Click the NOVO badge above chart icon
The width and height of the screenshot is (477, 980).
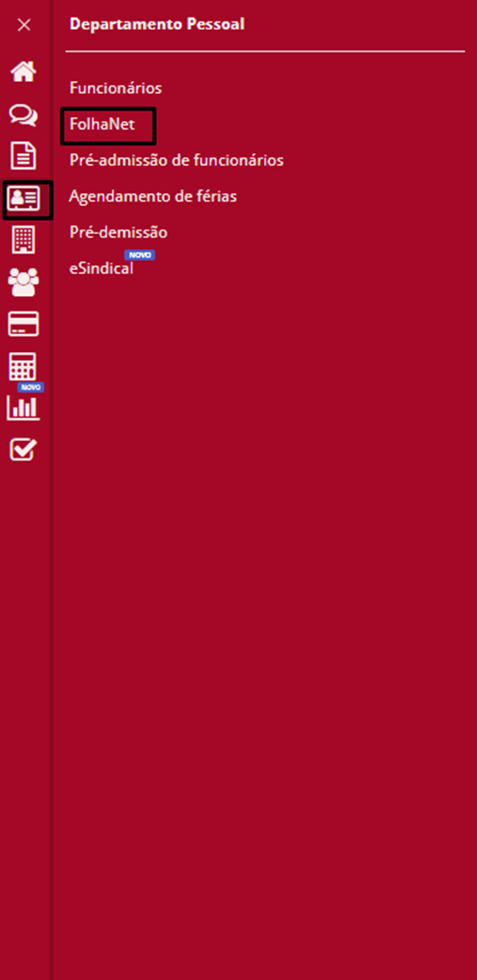31,388
